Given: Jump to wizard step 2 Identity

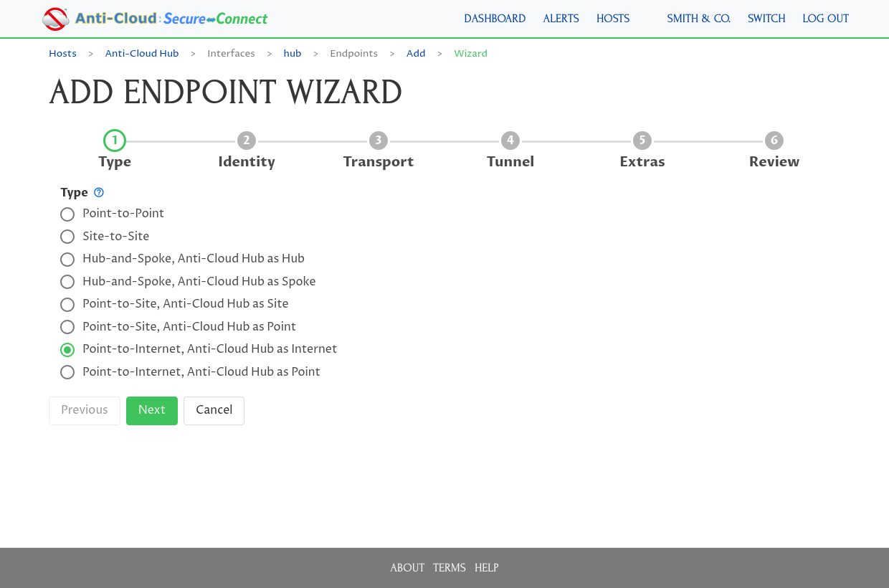Looking at the screenshot, I should click(x=247, y=150).
